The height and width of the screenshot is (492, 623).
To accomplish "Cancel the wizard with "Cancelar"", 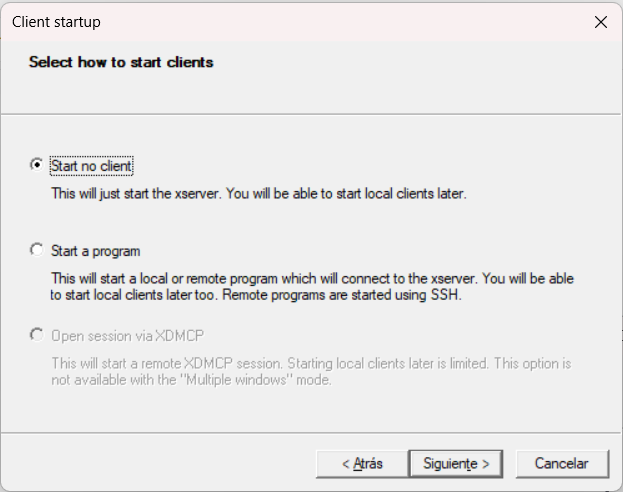I will pyautogui.click(x=561, y=464).
